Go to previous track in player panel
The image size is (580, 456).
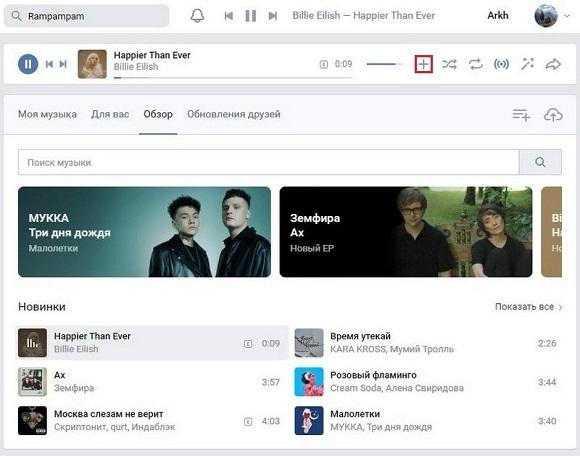point(49,64)
